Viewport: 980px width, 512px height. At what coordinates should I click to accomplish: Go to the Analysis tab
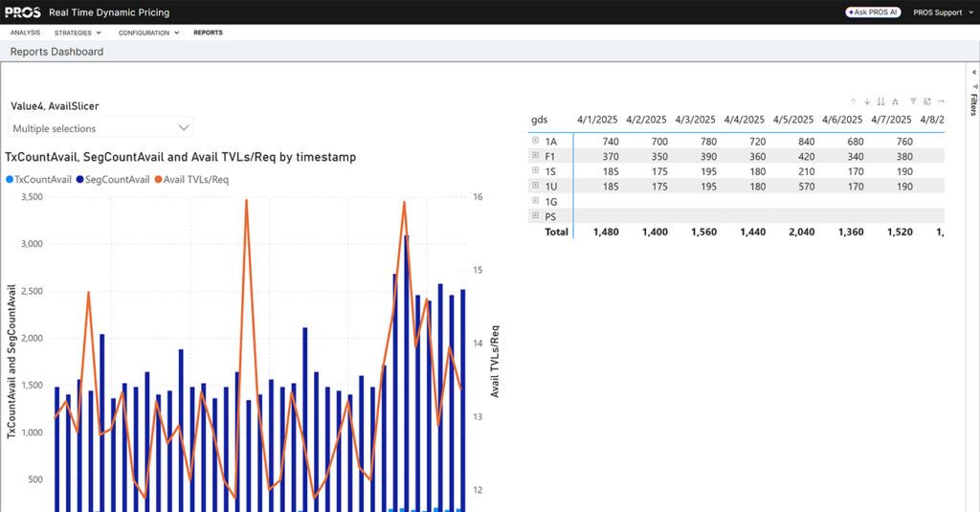tap(26, 33)
